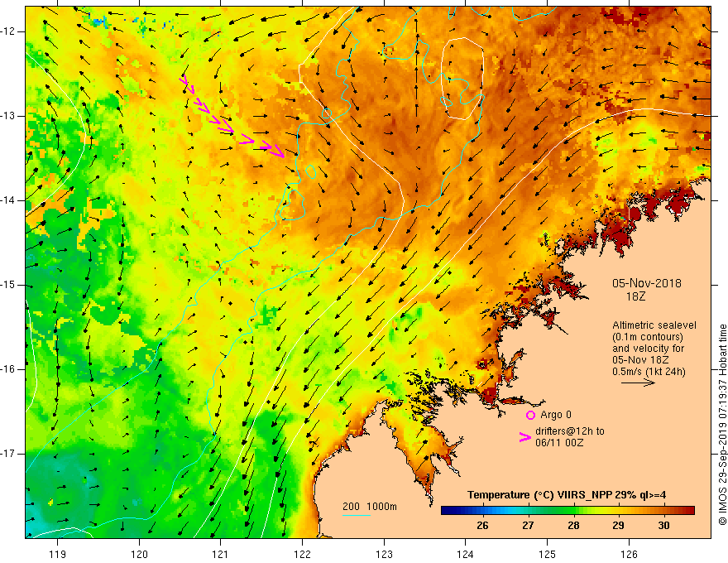Click longitude axis label 125

point(548,554)
